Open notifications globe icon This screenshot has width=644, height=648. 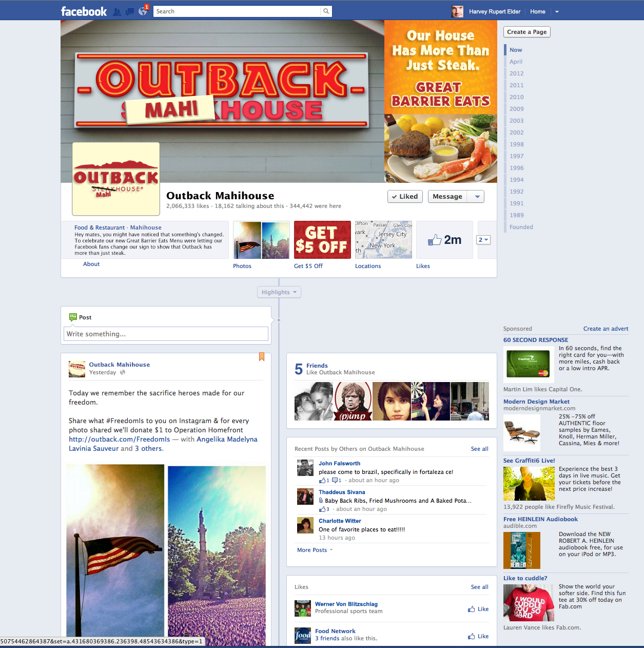coord(143,11)
